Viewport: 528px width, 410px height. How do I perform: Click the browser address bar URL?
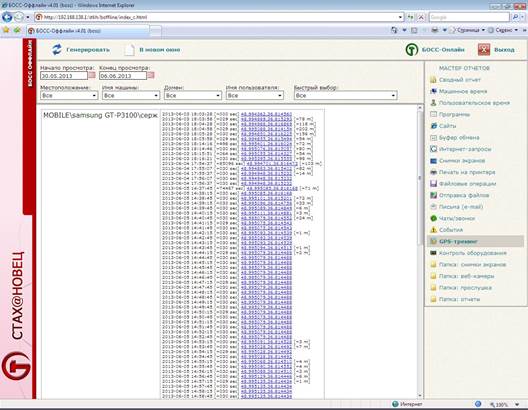pyautogui.click(x=219, y=17)
